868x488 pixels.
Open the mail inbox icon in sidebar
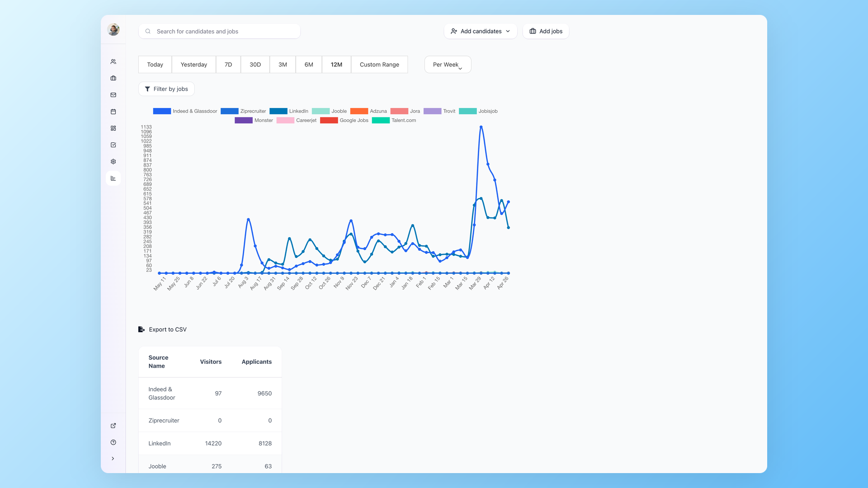tap(113, 95)
